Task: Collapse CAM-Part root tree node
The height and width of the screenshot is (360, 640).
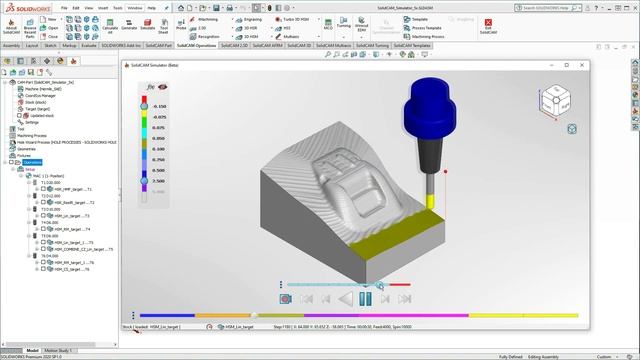Action: coord(5,82)
